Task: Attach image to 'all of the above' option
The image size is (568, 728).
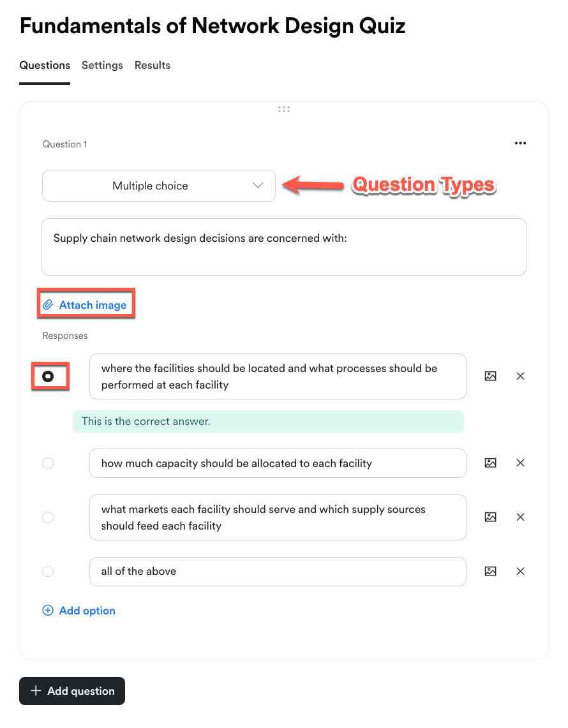Action: pyautogui.click(x=490, y=572)
